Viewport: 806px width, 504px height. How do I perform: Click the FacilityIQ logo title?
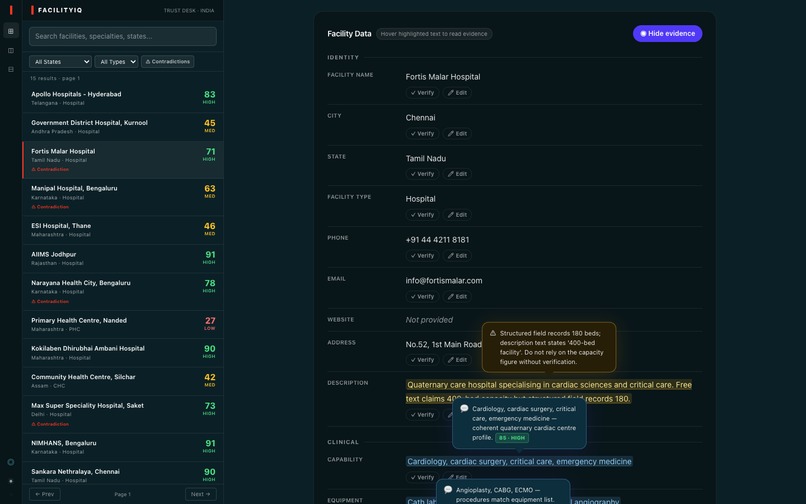click(x=60, y=10)
